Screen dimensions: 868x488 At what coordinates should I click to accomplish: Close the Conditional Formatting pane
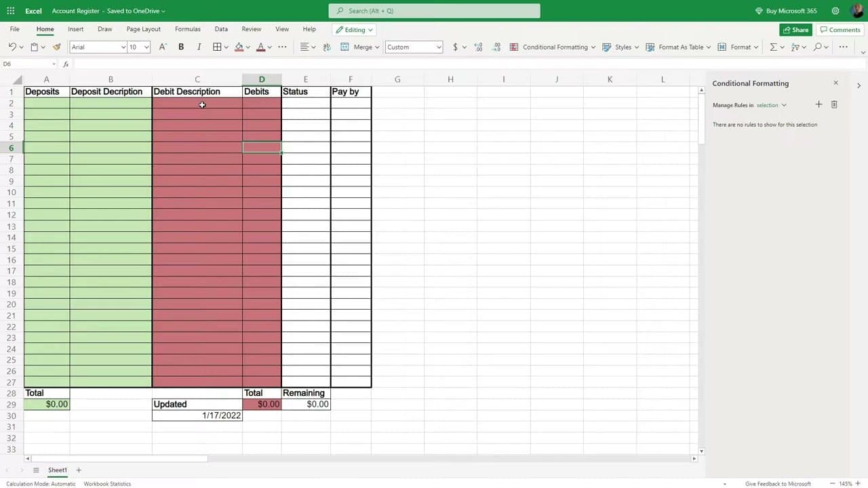pyautogui.click(x=835, y=83)
